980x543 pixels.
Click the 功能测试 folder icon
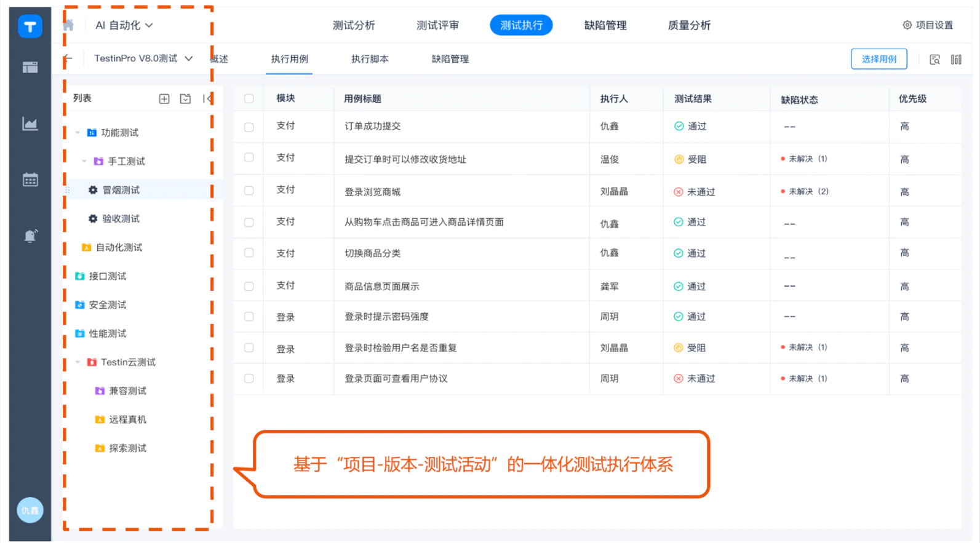(x=92, y=132)
